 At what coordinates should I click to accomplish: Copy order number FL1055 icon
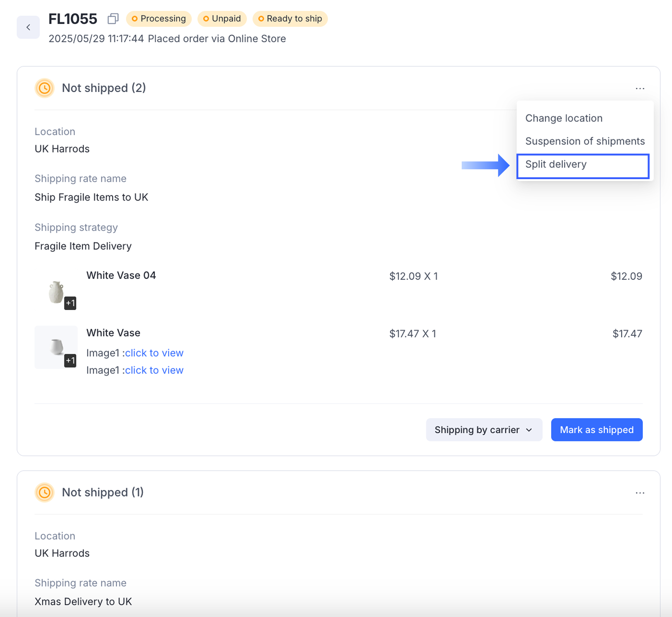tap(113, 19)
